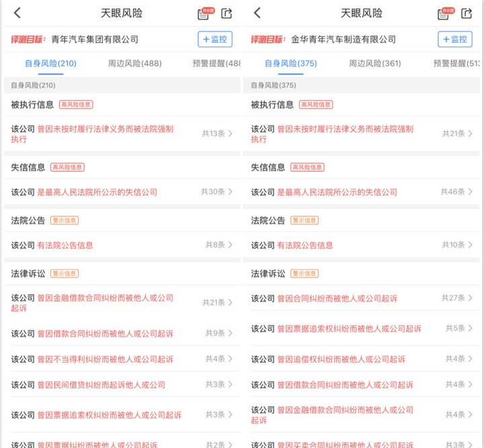Image resolution: width=484 pixels, height=448 pixels.
Task: Expand the 共5条 bill recourse lawsuits
Action: pyautogui.click(x=459, y=328)
